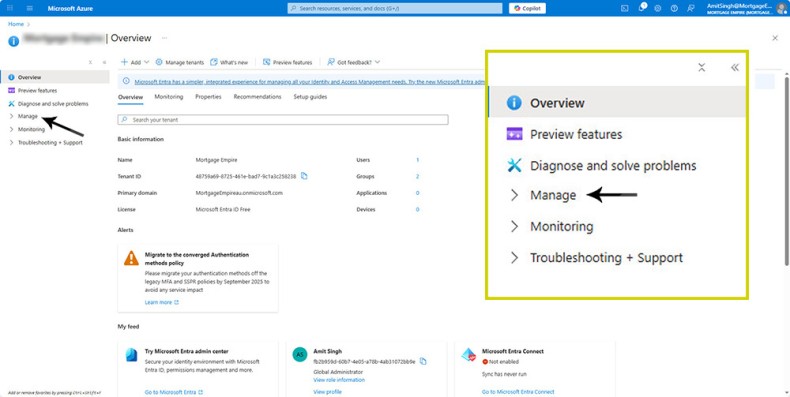Click Learn more in the alert card

coord(162,302)
